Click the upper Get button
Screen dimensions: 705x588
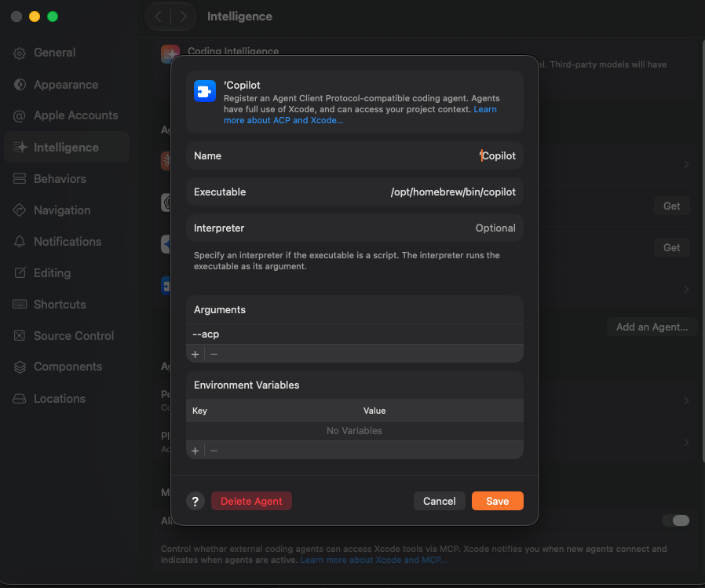point(671,206)
